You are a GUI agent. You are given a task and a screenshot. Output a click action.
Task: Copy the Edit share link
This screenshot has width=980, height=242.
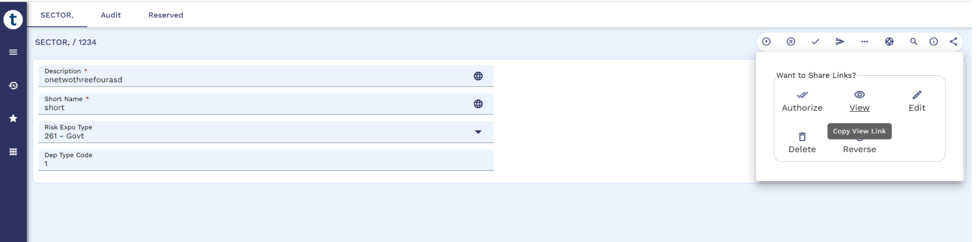pyautogui.click(x=917, y=101)
